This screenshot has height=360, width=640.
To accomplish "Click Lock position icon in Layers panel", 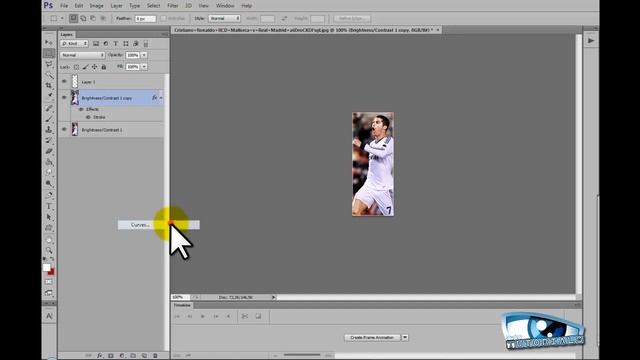I will pyautogui.click(x=94, y=67).
